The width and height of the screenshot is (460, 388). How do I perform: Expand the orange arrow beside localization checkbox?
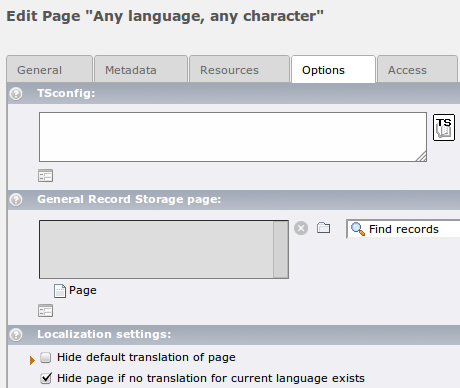click(32, 360)
